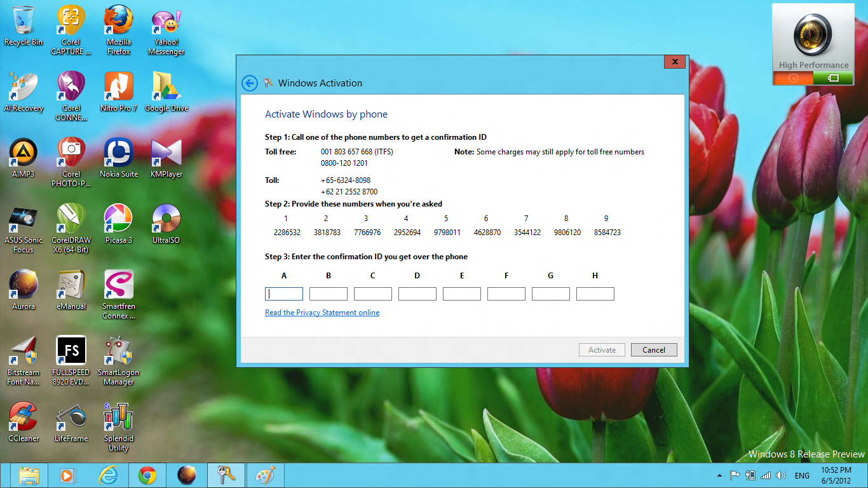This screenshot has height=488, width=868.
Task: Click confirmation ID field D
Action: click(417, 294)
